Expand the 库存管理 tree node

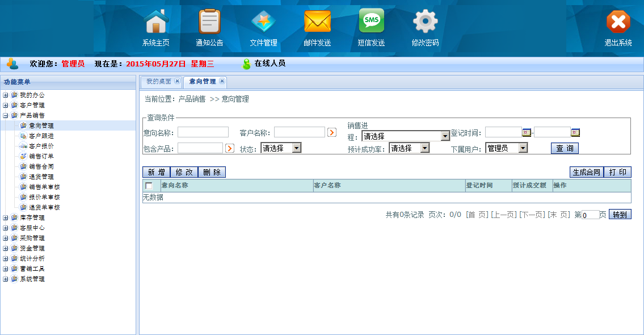pyautogui.click(x=6, y=218)
